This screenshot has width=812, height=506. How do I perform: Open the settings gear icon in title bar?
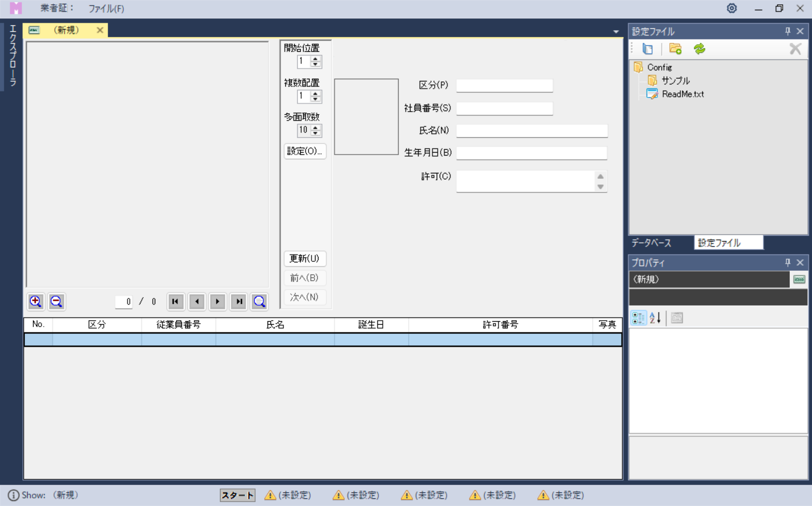pyautogui.click(x=732, y=8)
